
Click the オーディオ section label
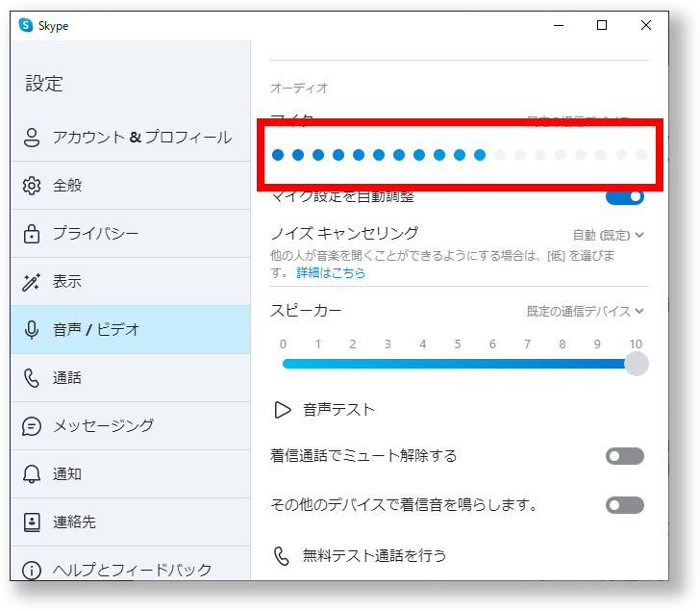tap(299, 88)
